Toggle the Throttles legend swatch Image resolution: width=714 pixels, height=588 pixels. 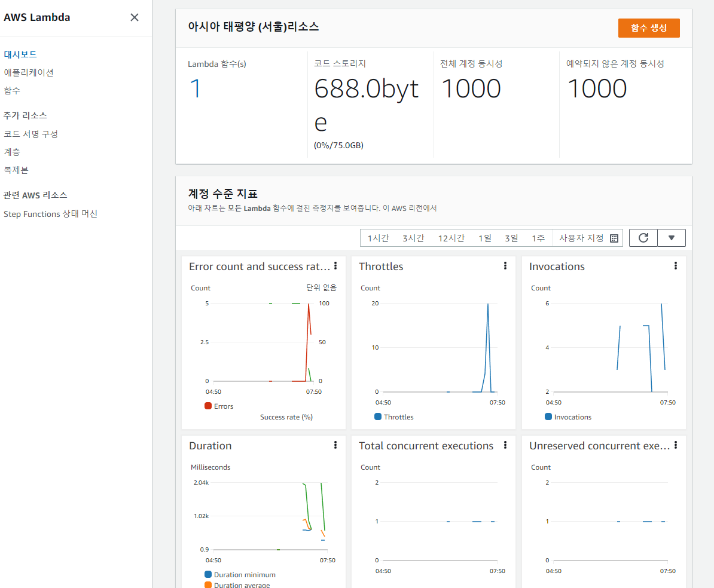point(378,416)
